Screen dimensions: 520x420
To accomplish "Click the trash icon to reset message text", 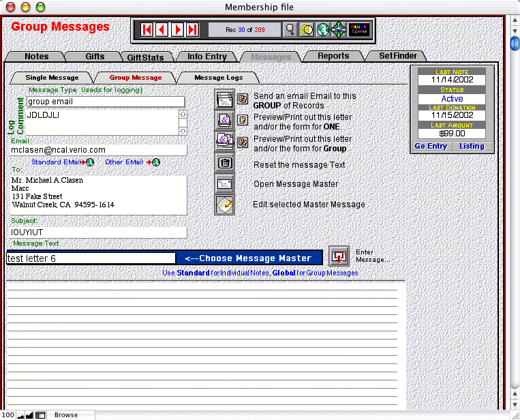I will click(x=224, y=163).
